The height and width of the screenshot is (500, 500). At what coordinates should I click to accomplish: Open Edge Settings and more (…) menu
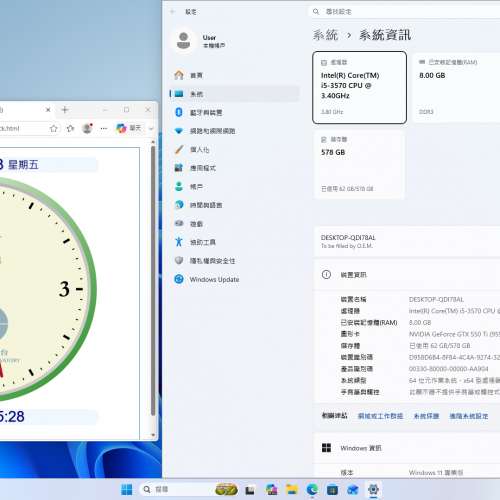(104, 128)
